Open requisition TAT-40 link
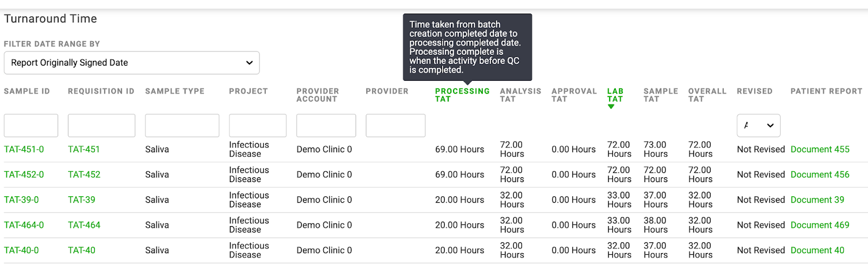This screenshot has height=264, width=868. [x=81, y=250]
